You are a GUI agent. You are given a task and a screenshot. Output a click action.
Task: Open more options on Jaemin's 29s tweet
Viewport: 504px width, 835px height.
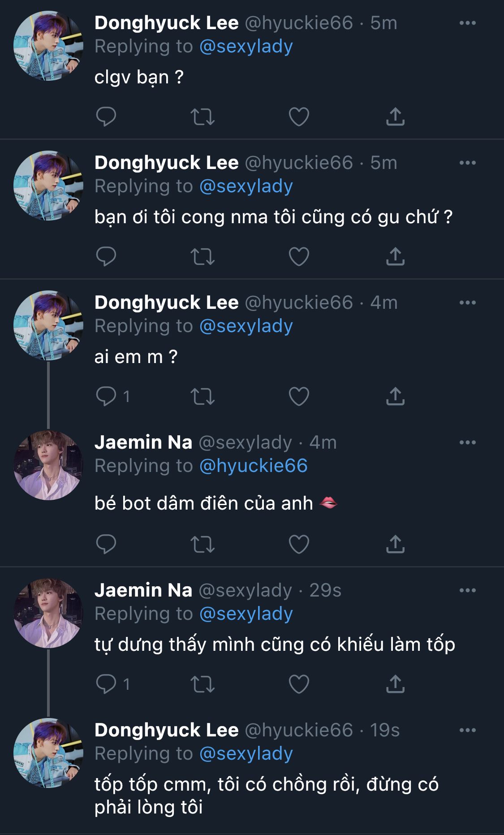tap(467, 590)
